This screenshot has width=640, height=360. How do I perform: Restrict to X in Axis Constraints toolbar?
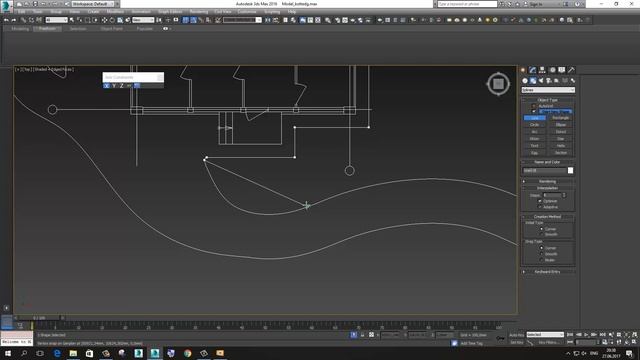click(x=107, y=86)
